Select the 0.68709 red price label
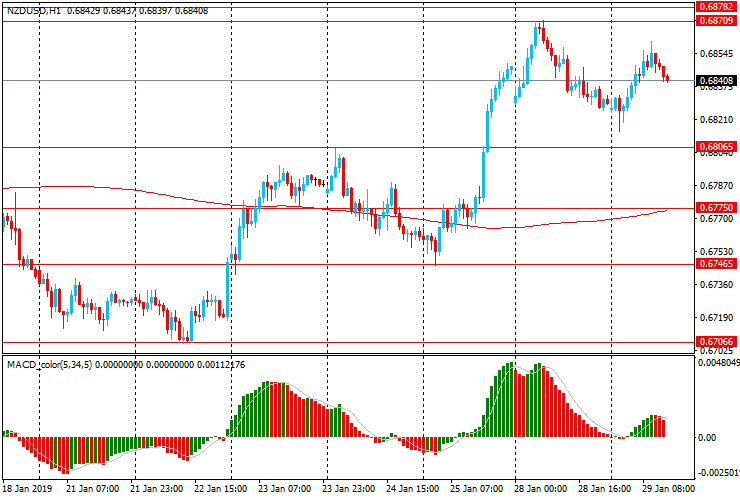Image resolution: width=740 pixels, height=500 pixels. (716, 21)
